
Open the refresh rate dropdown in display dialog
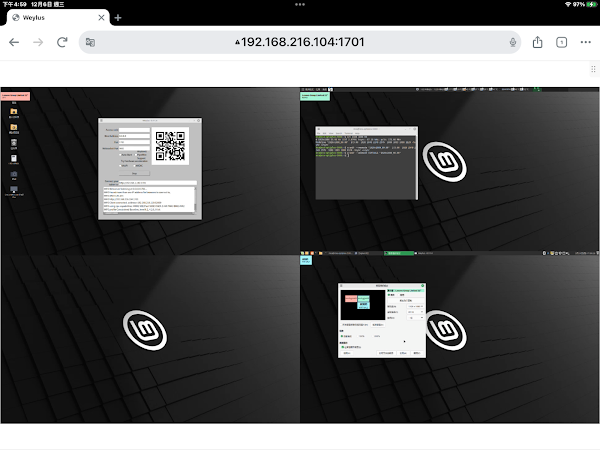click(415, 312)
